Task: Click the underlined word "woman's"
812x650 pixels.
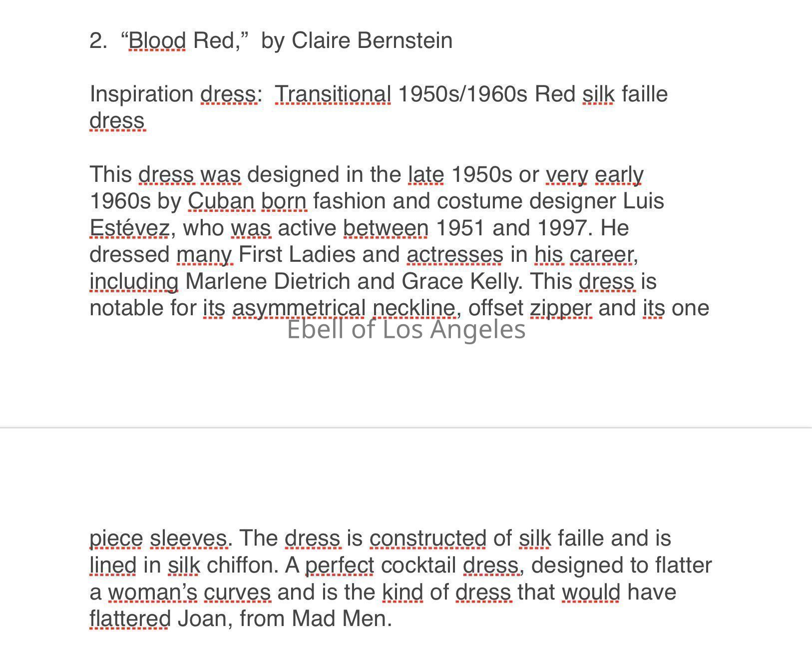Action: pos(152,592)
